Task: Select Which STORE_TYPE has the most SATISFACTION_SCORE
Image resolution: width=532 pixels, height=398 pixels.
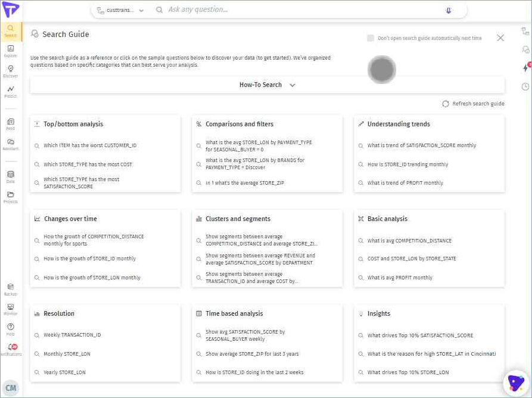Action: (x=82, y=183)
